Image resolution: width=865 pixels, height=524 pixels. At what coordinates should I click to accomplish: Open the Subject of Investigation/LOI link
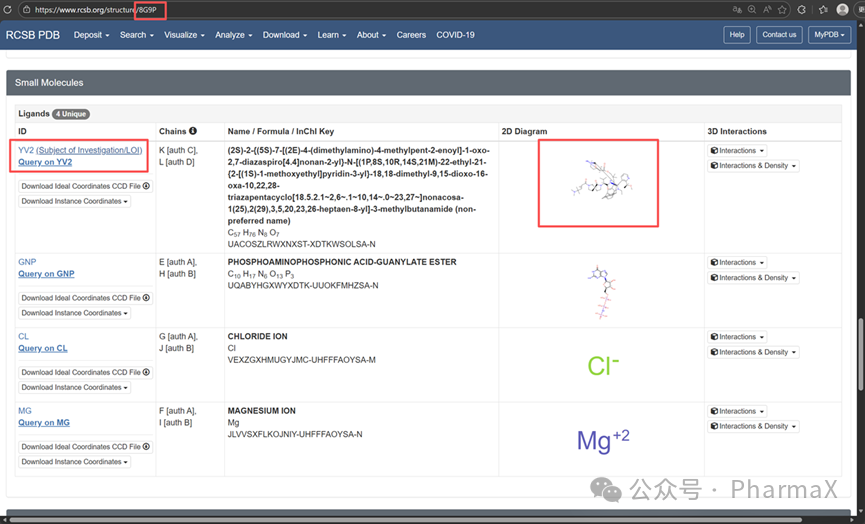92,150
